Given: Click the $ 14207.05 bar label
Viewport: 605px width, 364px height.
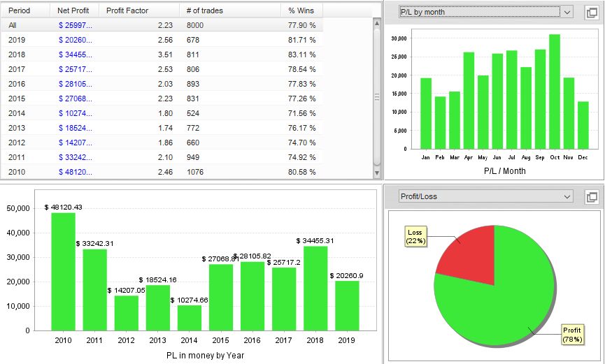Looking at the screenshot, I should pyautogui.click(x=126, y=290).
